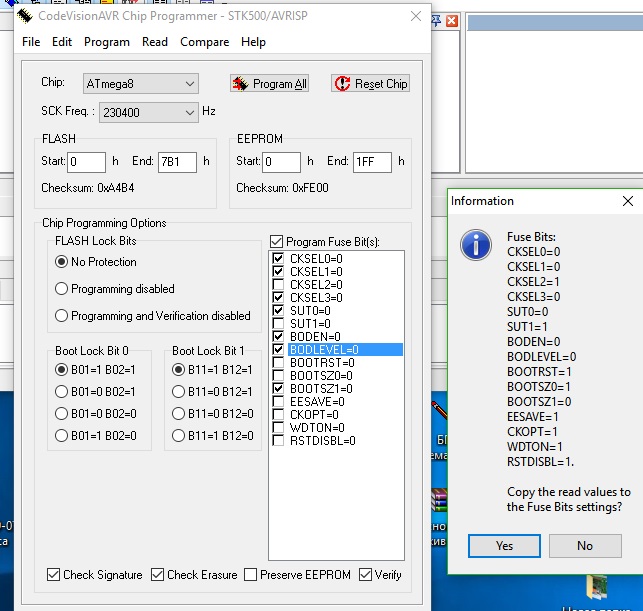Image resolution: width=643 pixels, height=611 pixels.
Task: Open the Compare menu
Action: pos(204,42)
